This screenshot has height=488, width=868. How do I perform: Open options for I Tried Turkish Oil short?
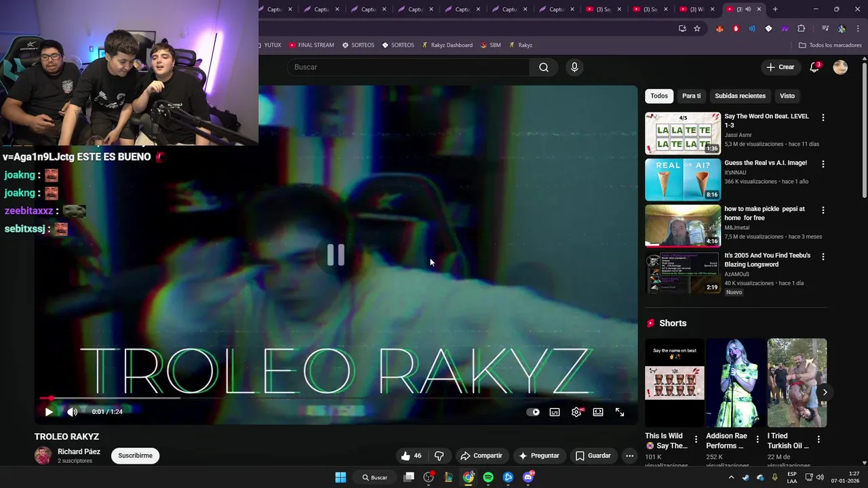[818, 439]
